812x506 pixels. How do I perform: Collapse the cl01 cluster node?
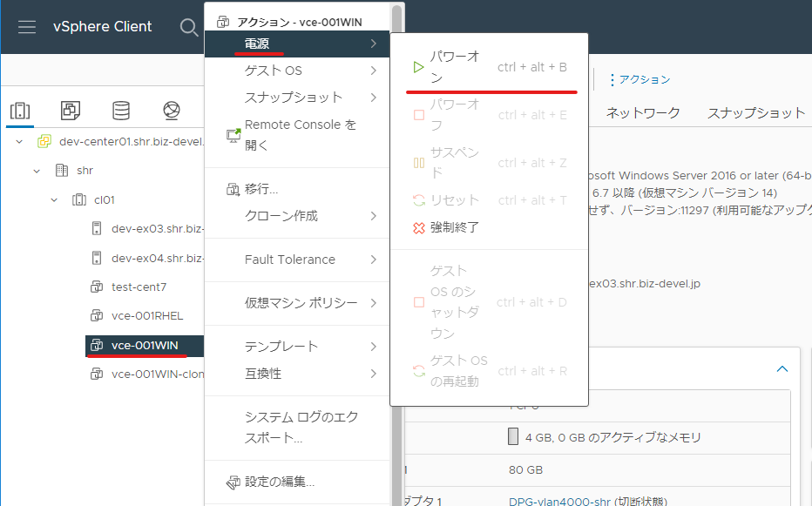(x=54, y=200)
